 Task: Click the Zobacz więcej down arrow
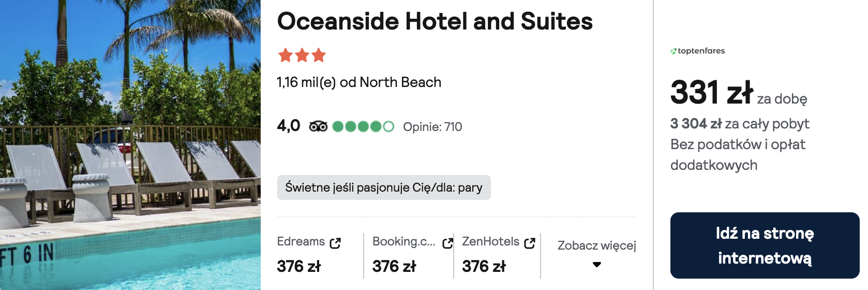click(x=597, y=265)
